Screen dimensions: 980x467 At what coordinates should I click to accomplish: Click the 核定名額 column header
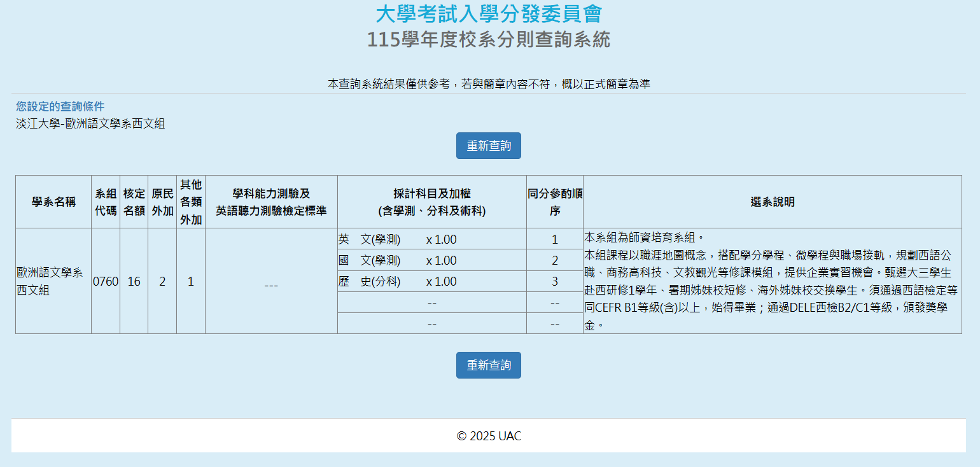click(134, 202)
